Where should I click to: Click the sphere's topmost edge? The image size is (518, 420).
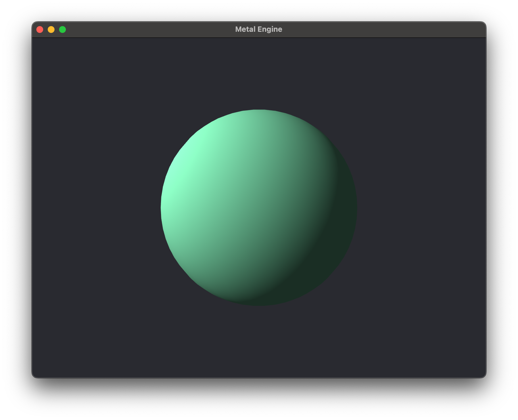tap(259, 111)
